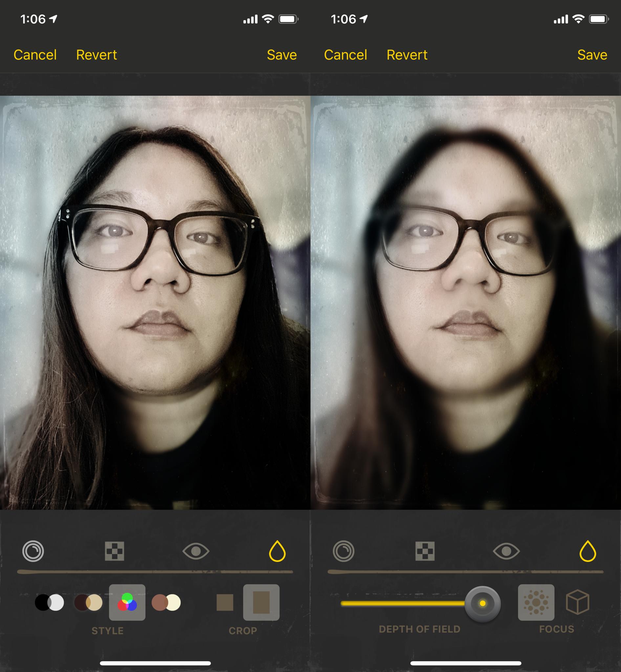Open the eye tab in right screen
The image size is (621, 672).
506,551
